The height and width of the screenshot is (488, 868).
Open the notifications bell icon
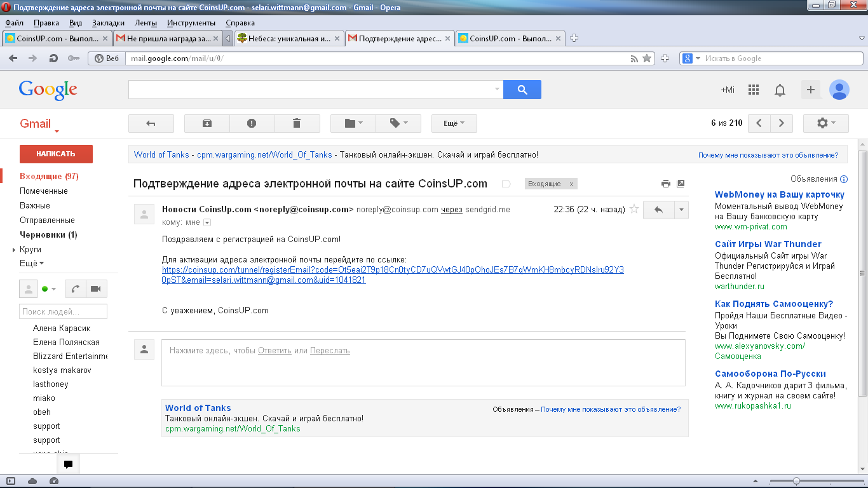pos(780,90)
